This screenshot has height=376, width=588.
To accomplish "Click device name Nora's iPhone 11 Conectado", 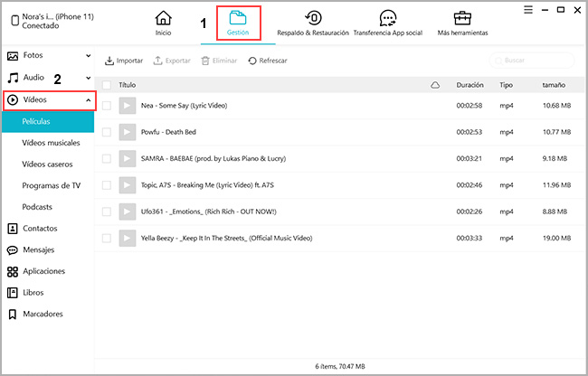I will pos(58,21).
